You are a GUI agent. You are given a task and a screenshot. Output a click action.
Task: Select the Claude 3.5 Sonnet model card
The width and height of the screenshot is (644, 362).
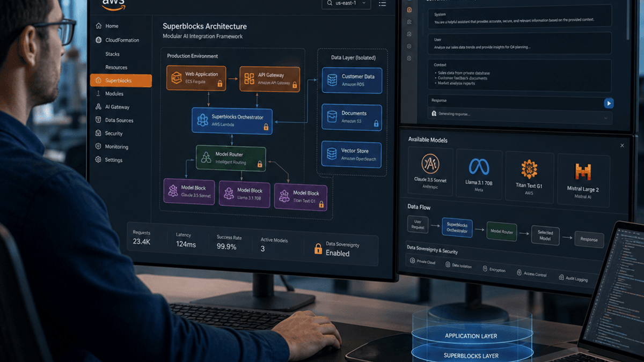(430, 171)
